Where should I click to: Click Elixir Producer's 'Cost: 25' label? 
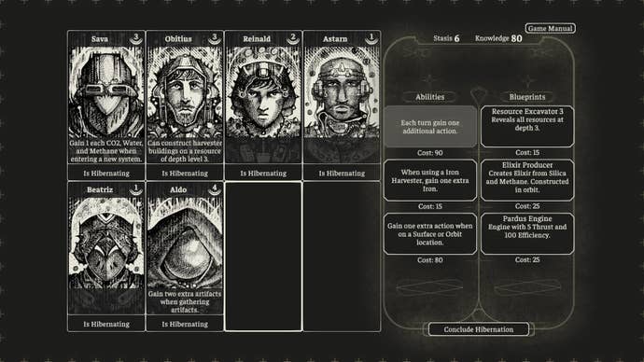[x=527, y=206]
